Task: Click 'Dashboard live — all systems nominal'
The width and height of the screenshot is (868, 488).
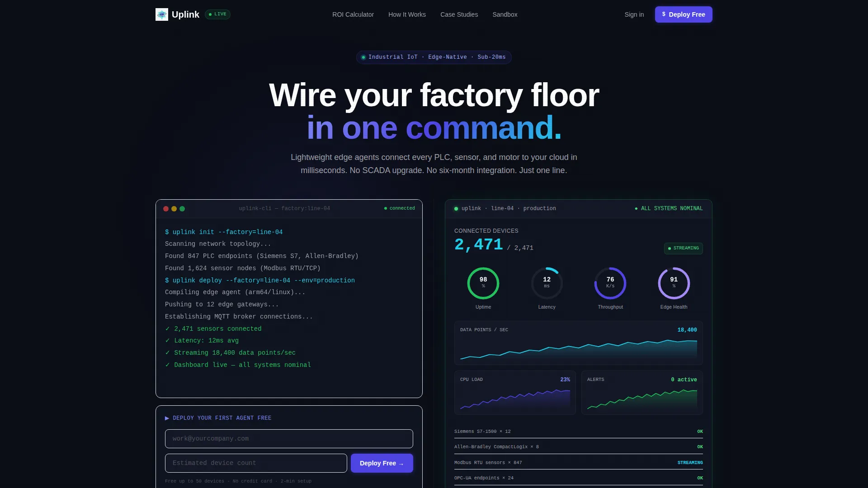Action: [x=238, y=365]
